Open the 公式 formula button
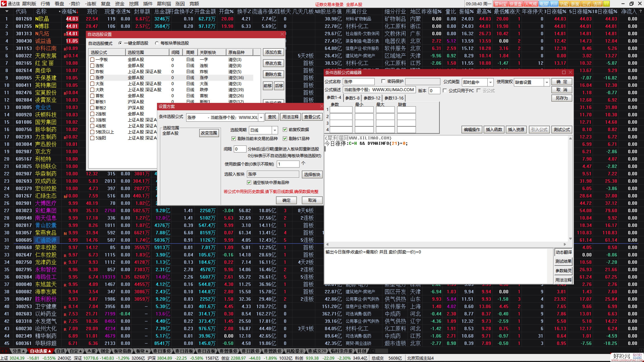The image size is (644, 362). pos(586,4)
